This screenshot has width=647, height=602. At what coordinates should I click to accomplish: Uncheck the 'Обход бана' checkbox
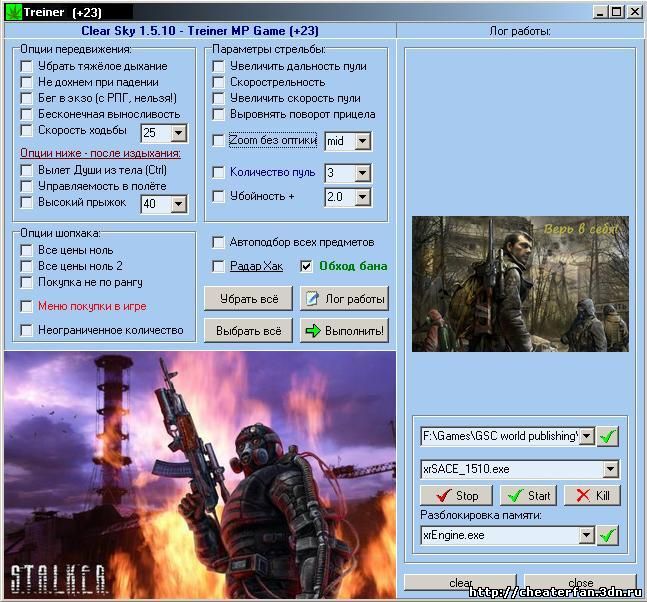click(306, 267)
